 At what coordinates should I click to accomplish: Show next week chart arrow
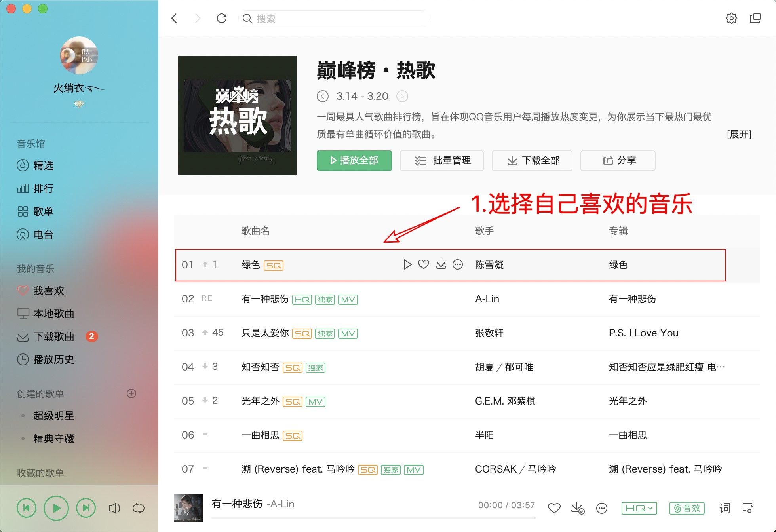402,96
